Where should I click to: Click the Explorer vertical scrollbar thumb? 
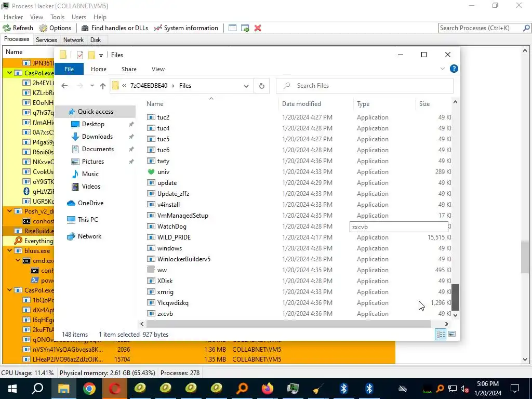point(455,298)
